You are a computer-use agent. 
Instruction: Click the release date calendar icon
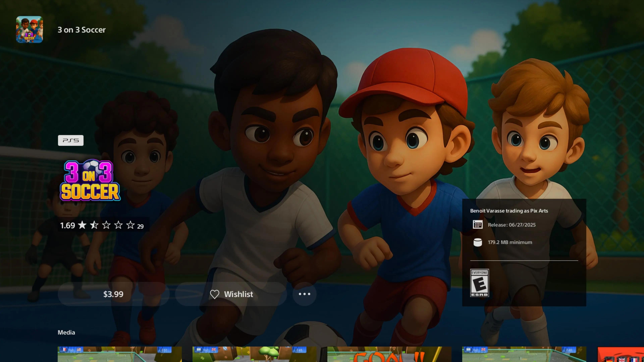tap(477, 225)
